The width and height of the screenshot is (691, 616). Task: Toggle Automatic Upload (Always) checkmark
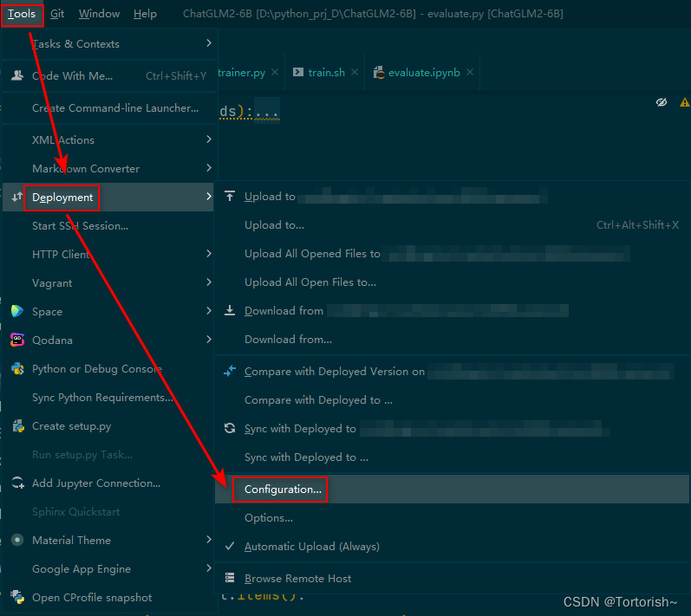click(x=229, y=546)
